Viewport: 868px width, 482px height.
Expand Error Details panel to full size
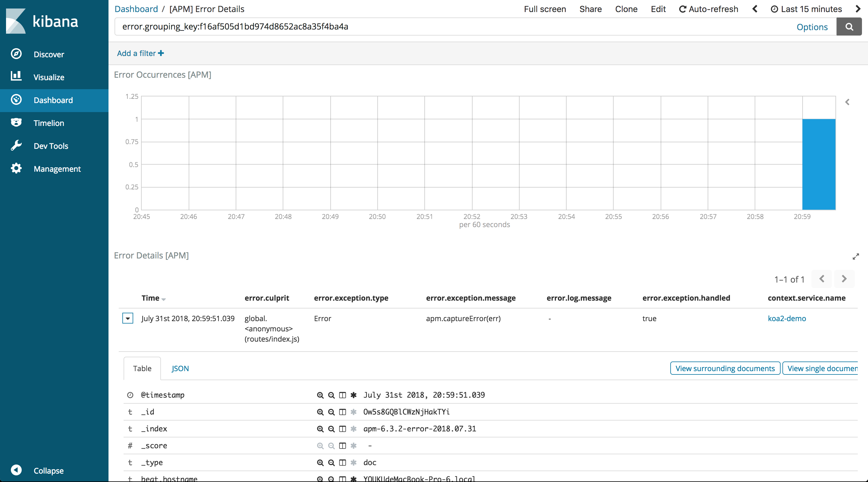[x=856, y=257]
